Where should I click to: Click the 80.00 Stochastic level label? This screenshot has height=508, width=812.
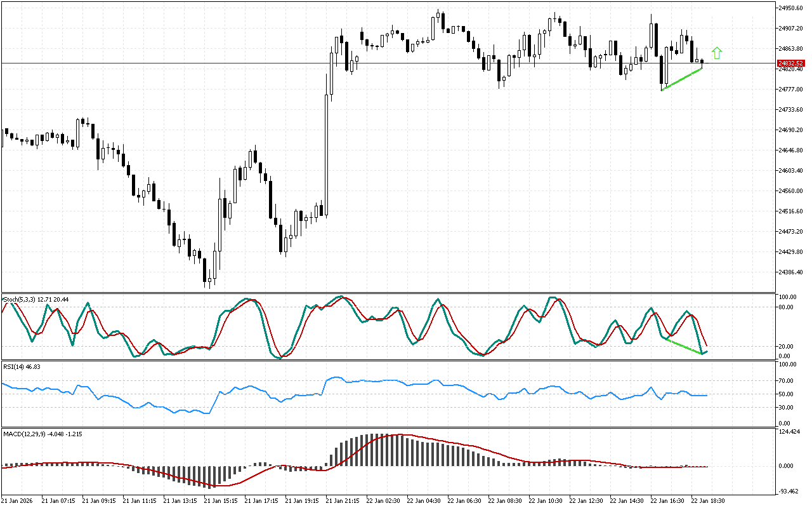[x=787, y=307]
